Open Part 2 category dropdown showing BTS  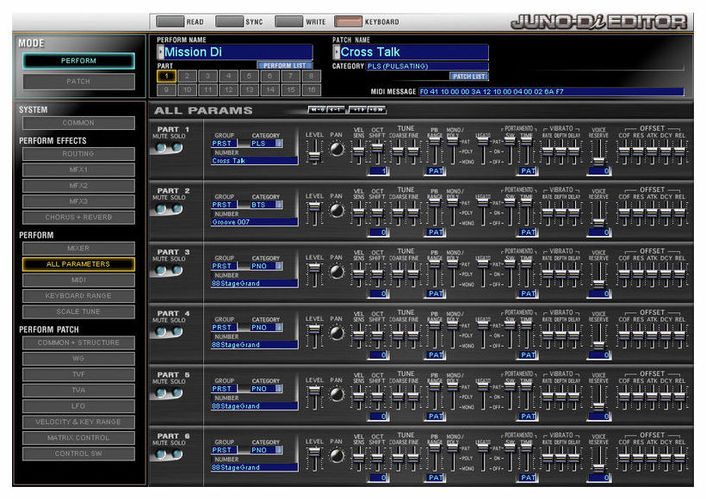pos(267,204)
